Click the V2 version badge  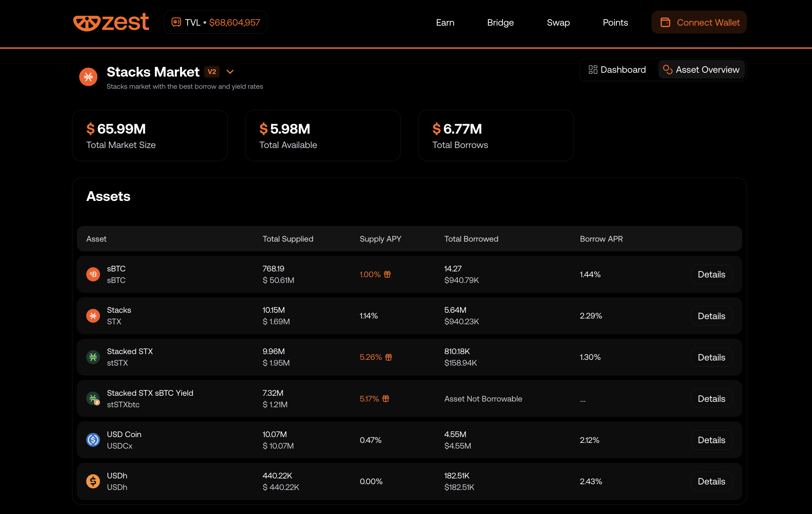pyautogui.click(x=212, y=71)
